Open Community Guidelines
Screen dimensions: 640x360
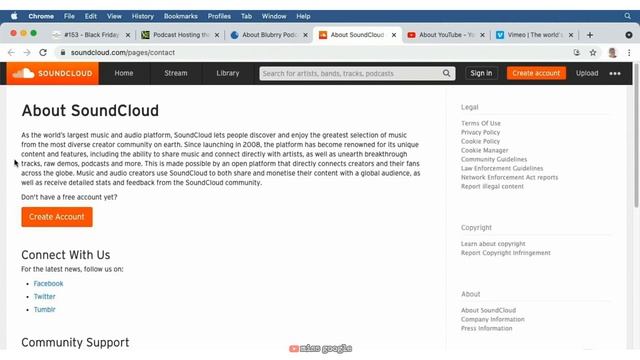494,159
